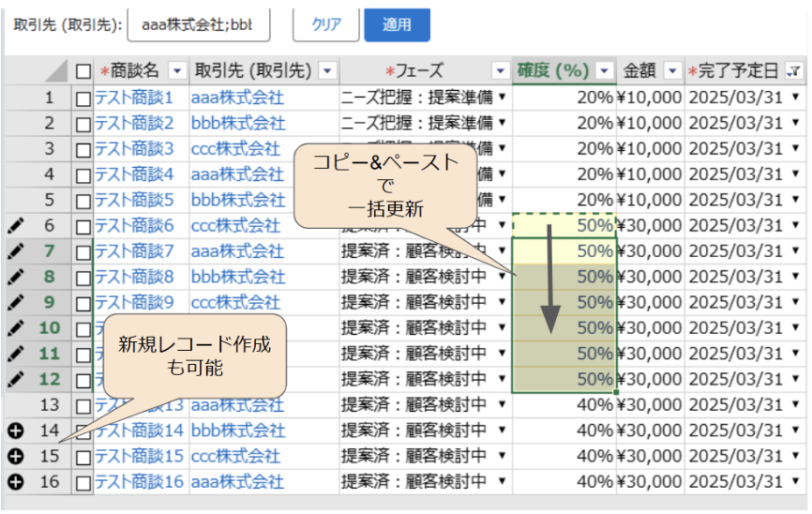Screen dimensions: 812x514
Task: Click the pencil edit icon on row 12
Action: click(x=14, y=379)
